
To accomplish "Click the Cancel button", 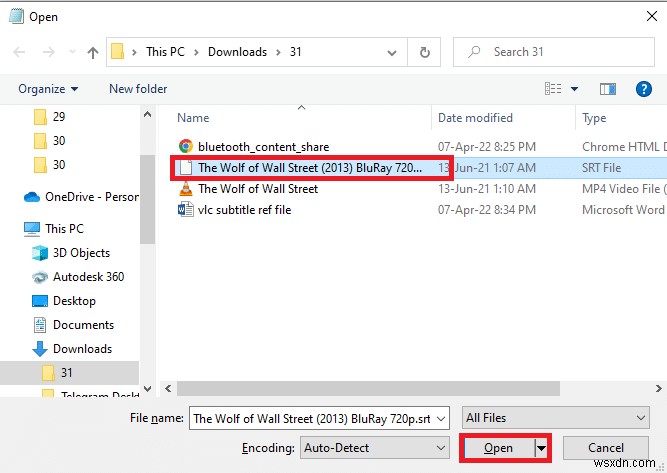I will [x=606, y=447].
